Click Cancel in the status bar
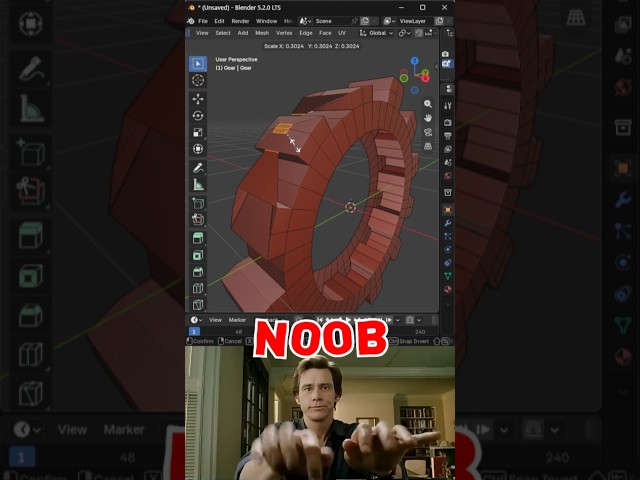Image resolution: width=640 pixels, height=480 pixels. tap(230, 341)
